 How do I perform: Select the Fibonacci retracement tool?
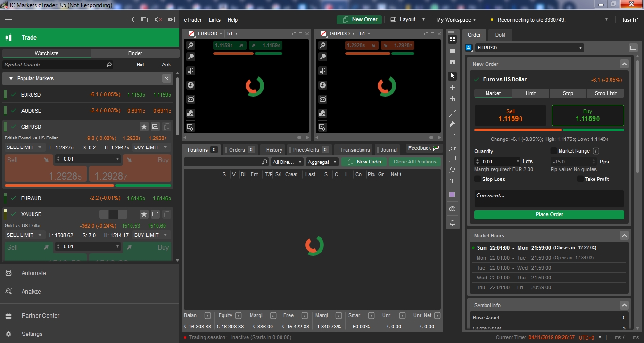(x=453, y=147)
